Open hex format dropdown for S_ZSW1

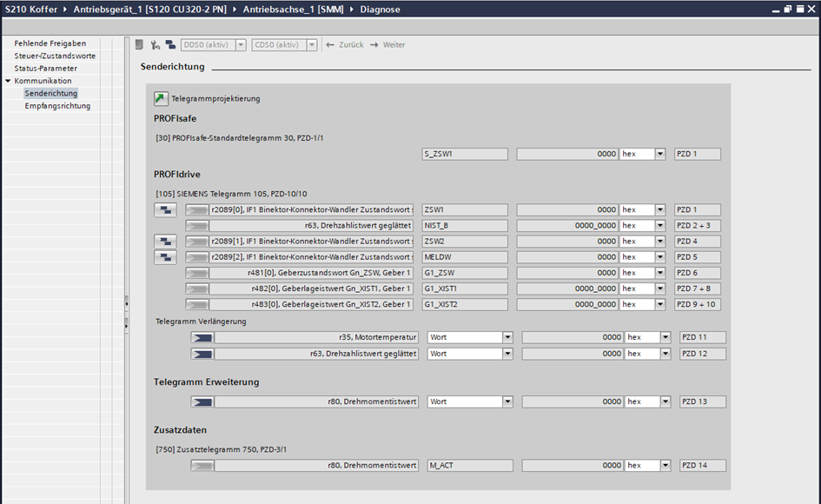pyautogui.click(x=660, y=155)
